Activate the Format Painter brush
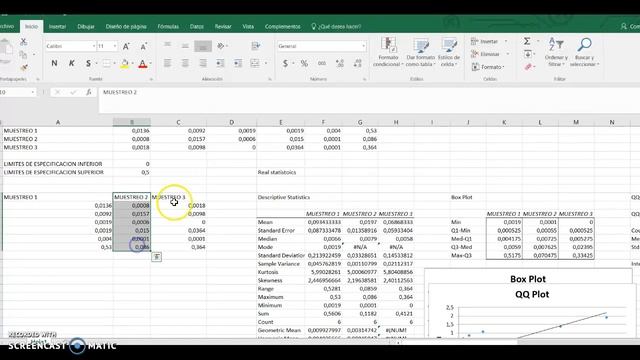640x360 pixels. (24, 67)
